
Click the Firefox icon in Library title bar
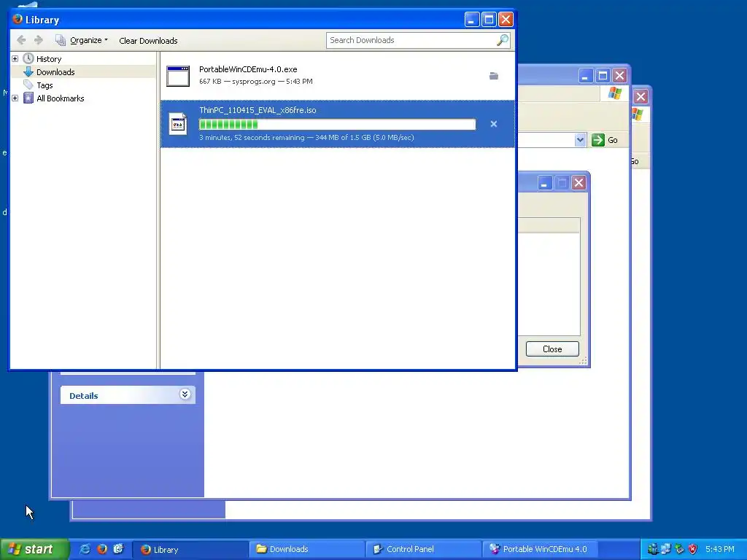point(18,20)
